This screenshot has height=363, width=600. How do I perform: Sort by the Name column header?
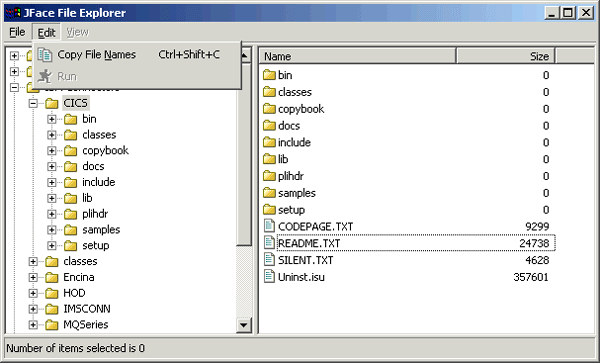pos(358,56)
